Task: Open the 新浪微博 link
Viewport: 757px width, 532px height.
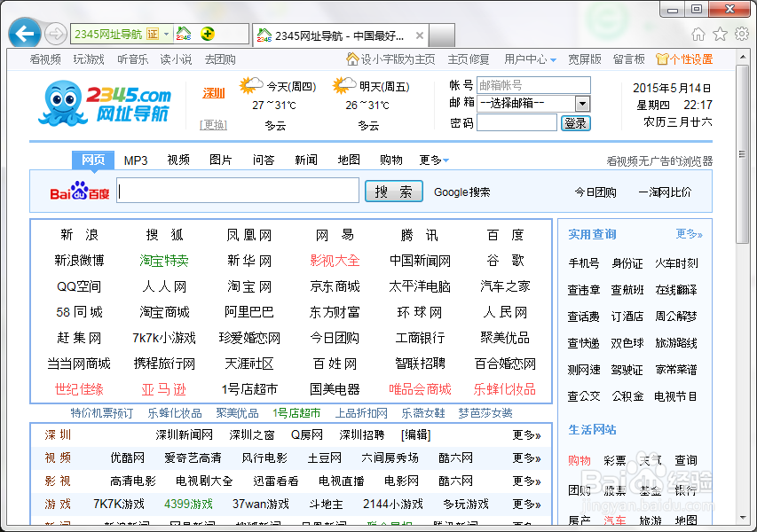Action: point(79,261)
